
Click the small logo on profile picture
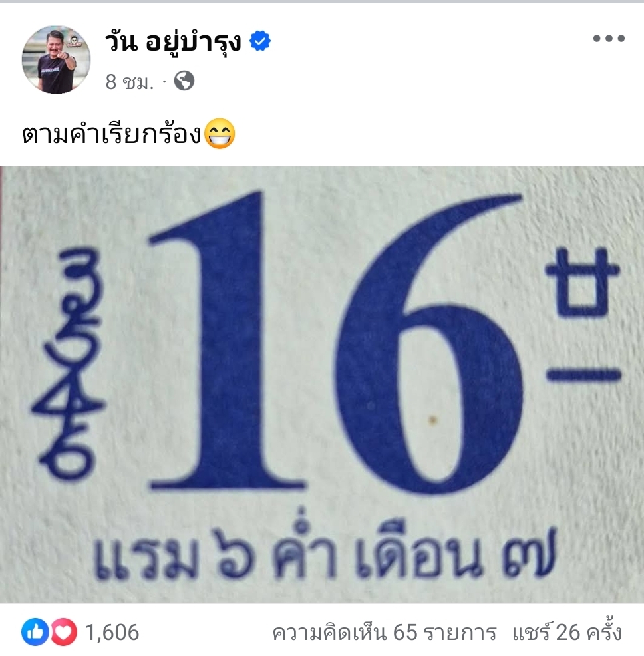coord(76,41)
